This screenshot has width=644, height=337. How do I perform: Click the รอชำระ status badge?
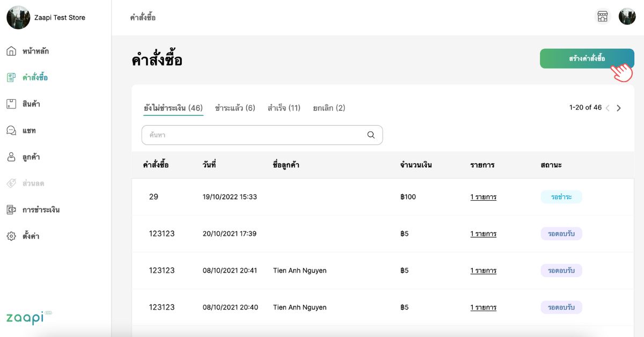click(561, 197)
